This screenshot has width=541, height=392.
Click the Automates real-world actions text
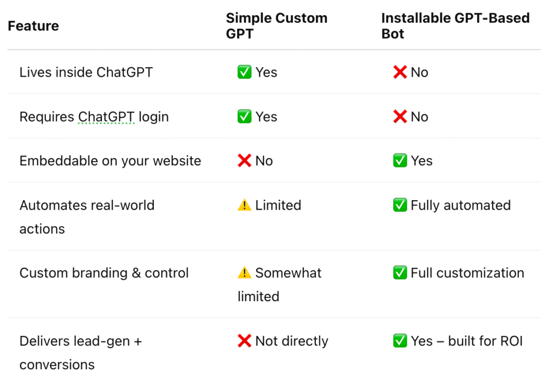coord(87,217)
